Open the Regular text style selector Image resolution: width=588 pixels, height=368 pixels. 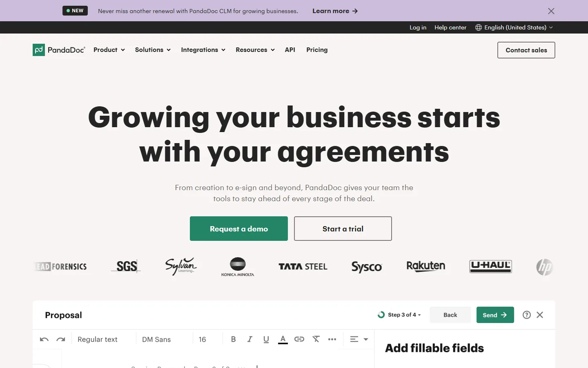[98, 339]
